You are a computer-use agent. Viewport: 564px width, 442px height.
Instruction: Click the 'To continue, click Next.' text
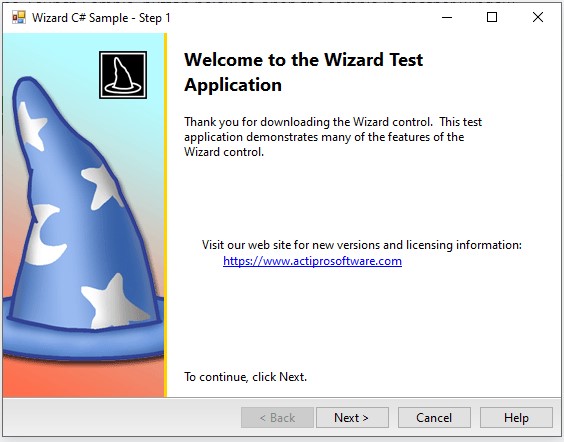pyautogui.click(x=245, y=377)
